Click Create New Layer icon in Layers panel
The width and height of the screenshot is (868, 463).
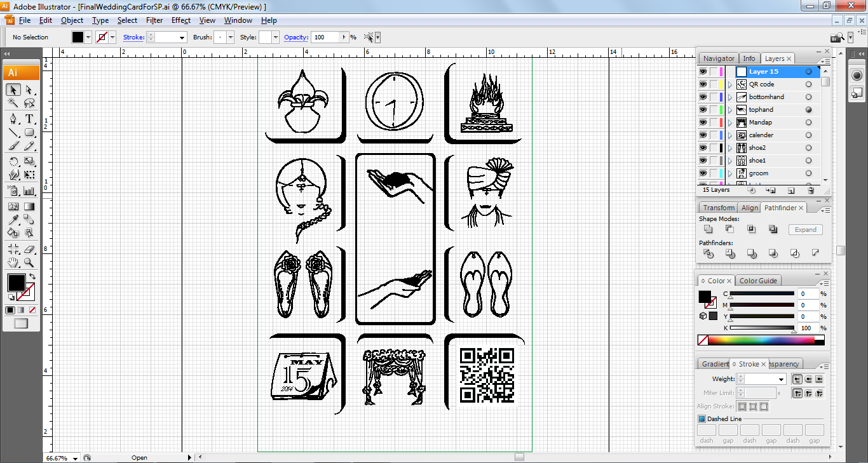[x=791, y=190]
